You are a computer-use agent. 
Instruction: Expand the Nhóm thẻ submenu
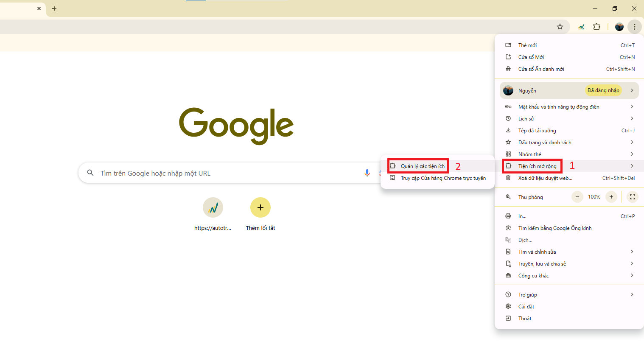(569, 154)
